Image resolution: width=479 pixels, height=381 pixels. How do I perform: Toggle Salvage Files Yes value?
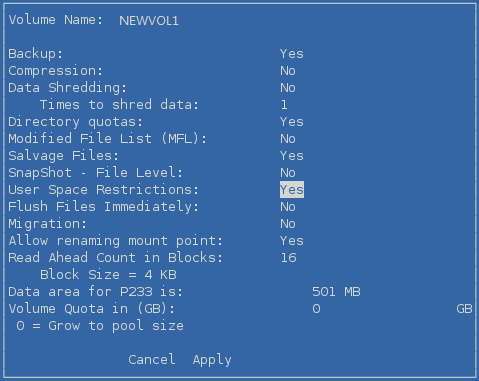tap(292, 156)
